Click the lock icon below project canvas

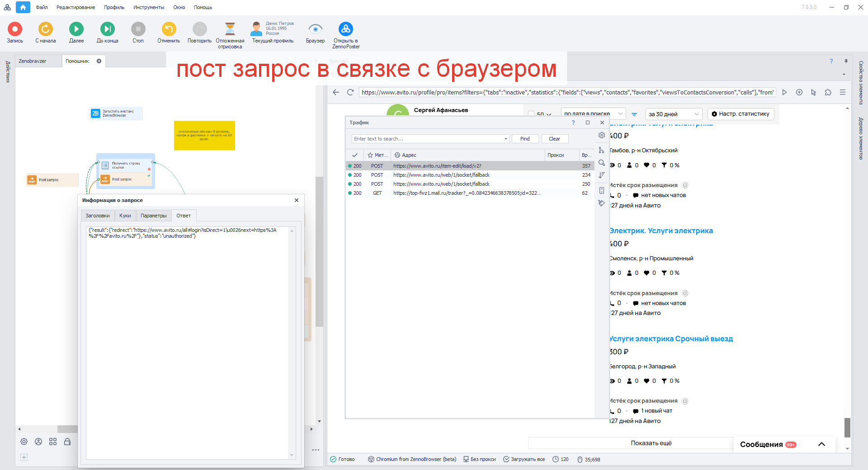67,442
